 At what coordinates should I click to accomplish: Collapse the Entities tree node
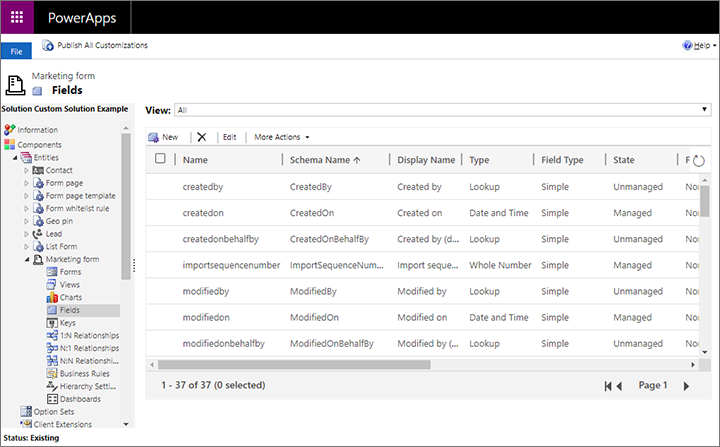pos(15,158)
